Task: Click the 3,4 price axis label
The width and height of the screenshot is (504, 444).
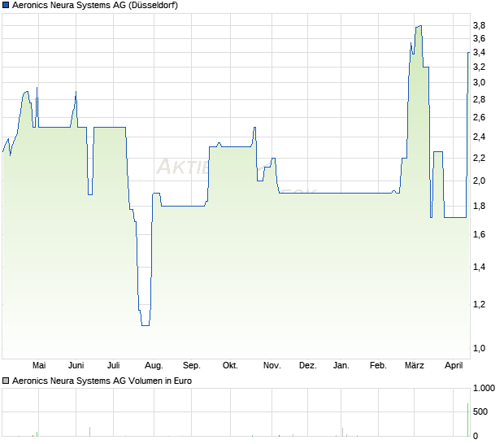Action: point(479,52)
